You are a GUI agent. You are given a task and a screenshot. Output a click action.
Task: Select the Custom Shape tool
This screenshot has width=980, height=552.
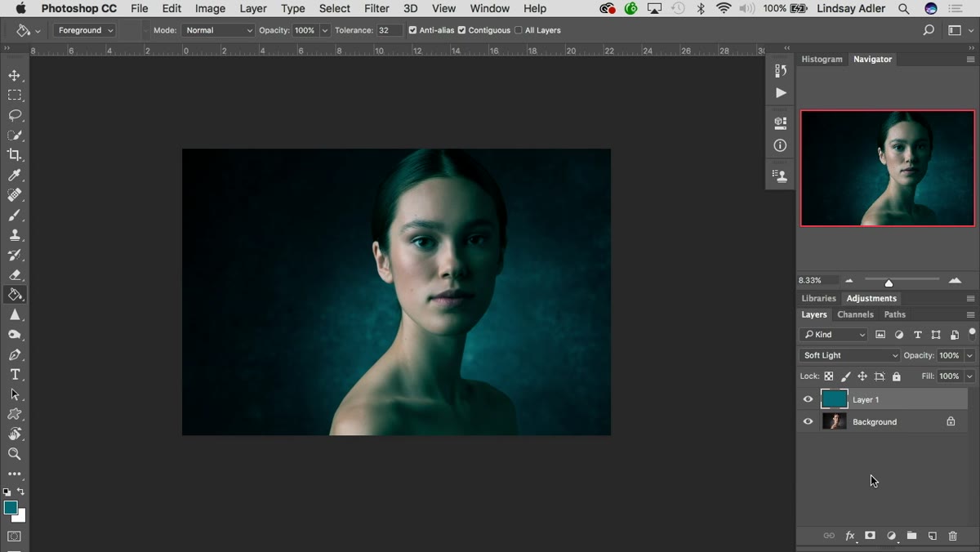point(15,415)
